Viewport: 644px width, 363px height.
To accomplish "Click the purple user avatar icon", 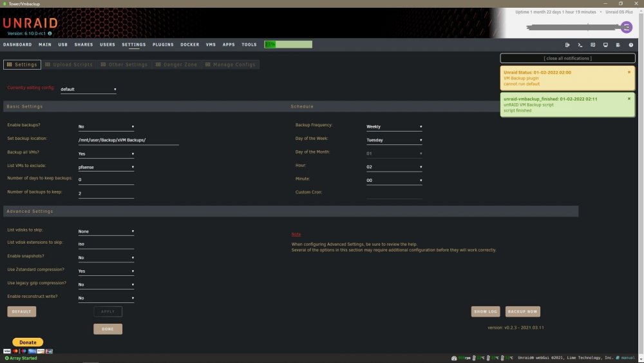I will point(627,28).
